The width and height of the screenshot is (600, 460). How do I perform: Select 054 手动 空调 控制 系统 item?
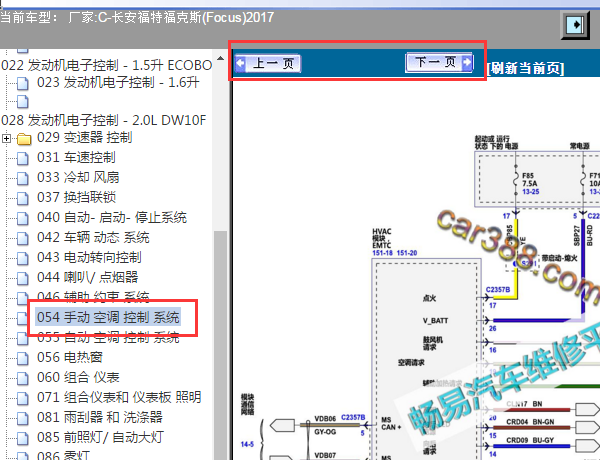[108, 317]
